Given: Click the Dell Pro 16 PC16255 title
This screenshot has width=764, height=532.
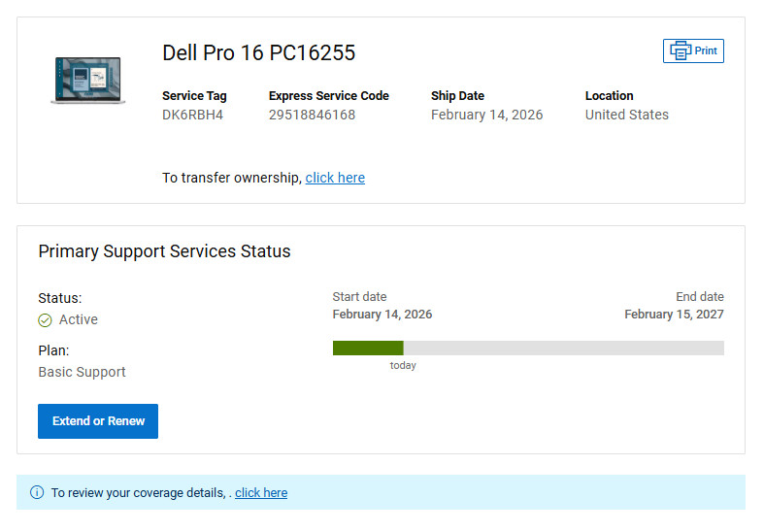Looking at the screenshot, I should pyautogui.click(x=259, y=52).
